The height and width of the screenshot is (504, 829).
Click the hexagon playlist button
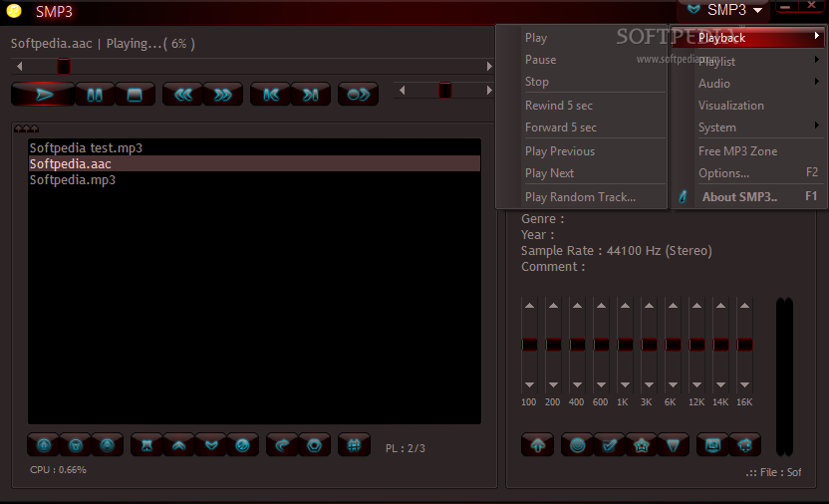[315, 445]
